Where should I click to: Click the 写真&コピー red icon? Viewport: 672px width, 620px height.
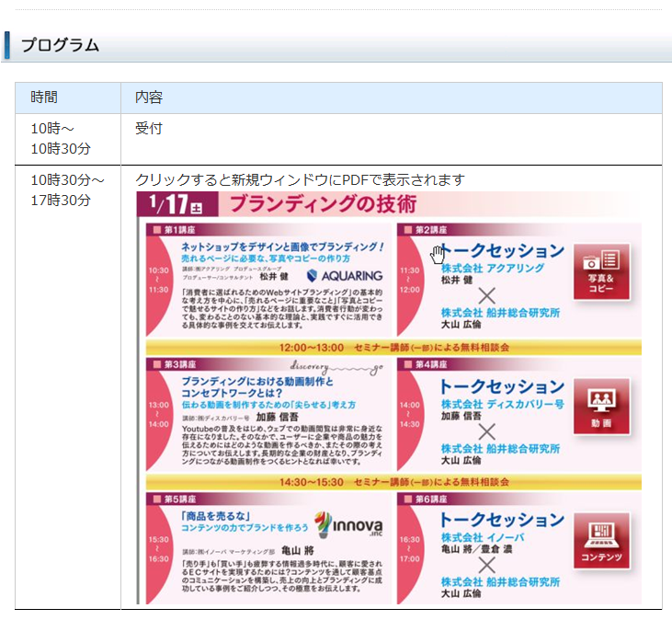(x=601, y=271)
